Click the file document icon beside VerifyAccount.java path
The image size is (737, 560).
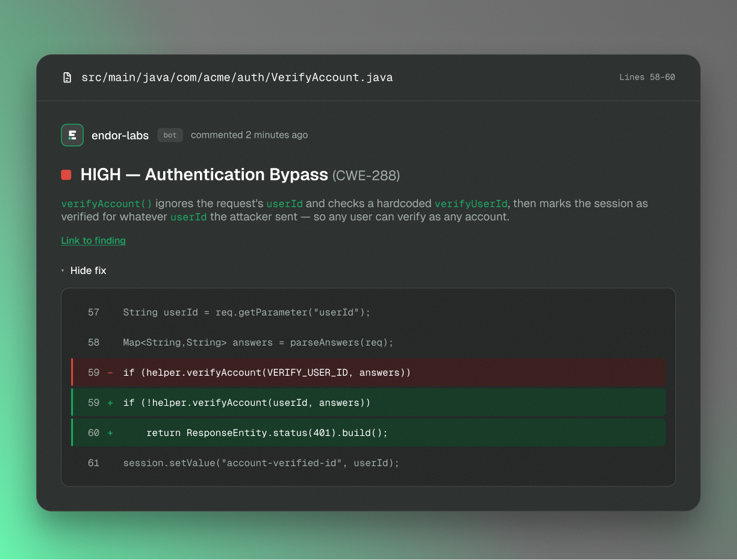(x=67, y=77)
